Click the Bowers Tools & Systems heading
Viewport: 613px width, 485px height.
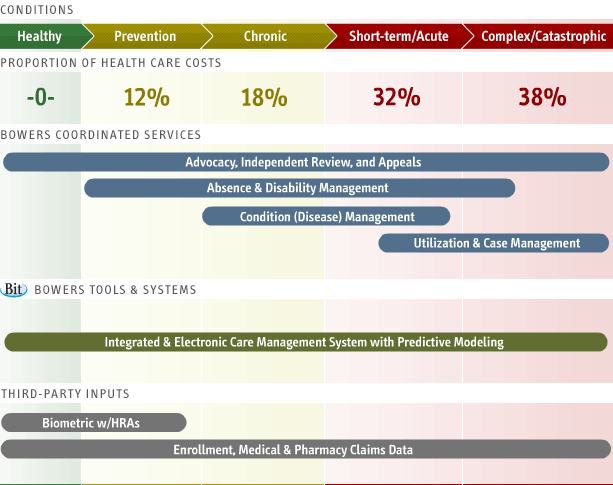[115, 290]
